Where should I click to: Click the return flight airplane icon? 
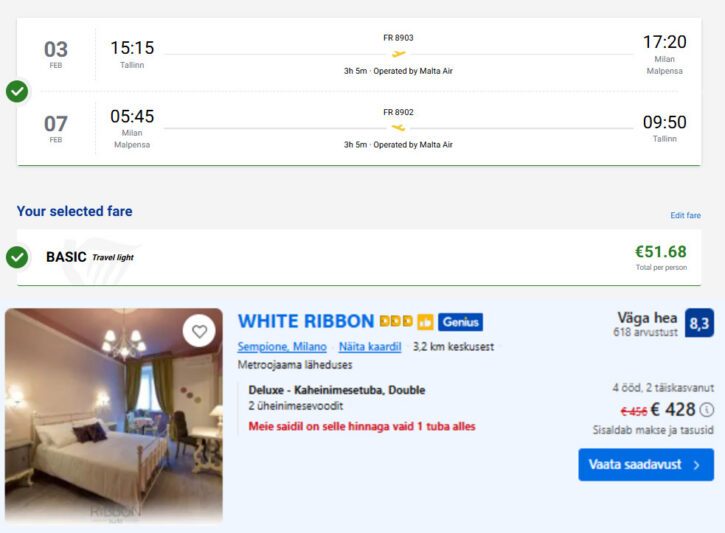pos(398,128)
